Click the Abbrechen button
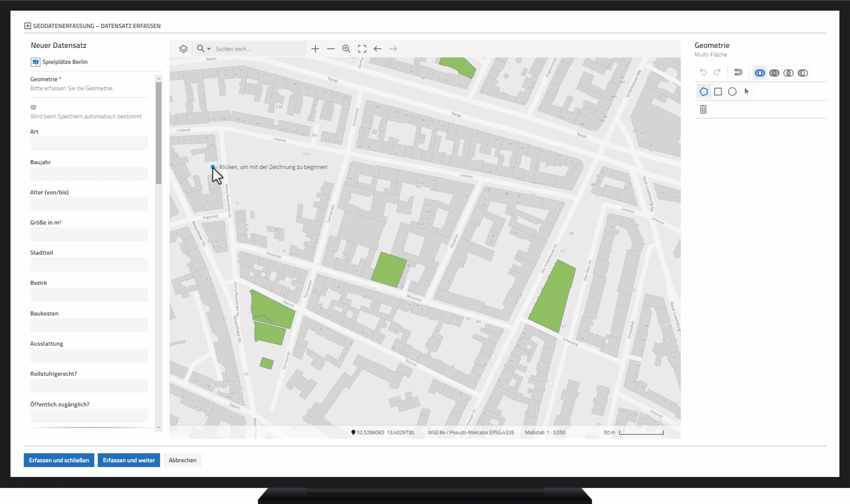This screenshot has width=850, height=504. pyautogui.click(x=182, y=460)
